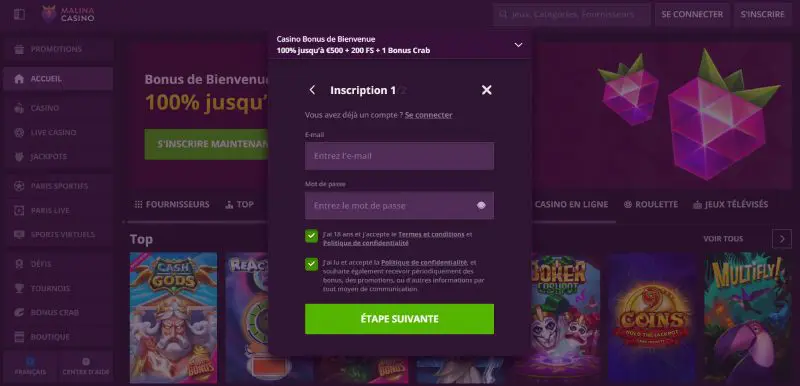Expand the Casino Bonus de Bienvenue dropdown

pyautogui.click(x=518, y=45)
